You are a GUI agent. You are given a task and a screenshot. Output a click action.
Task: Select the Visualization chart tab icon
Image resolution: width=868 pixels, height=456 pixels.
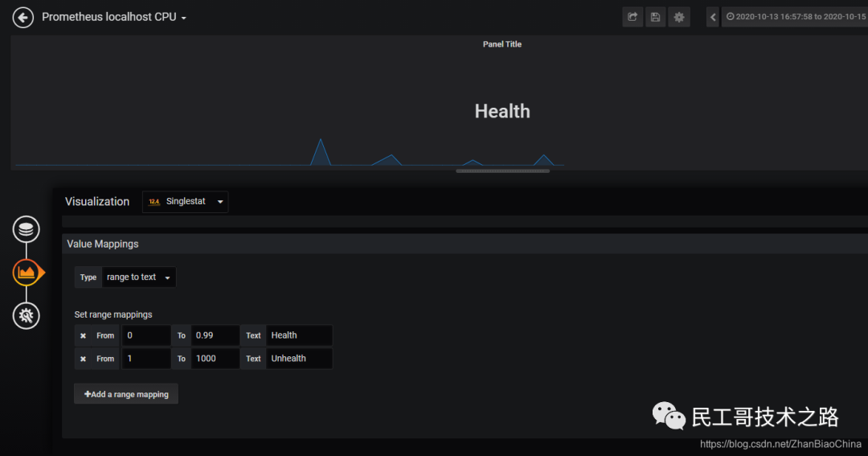(x=26, y=272)
